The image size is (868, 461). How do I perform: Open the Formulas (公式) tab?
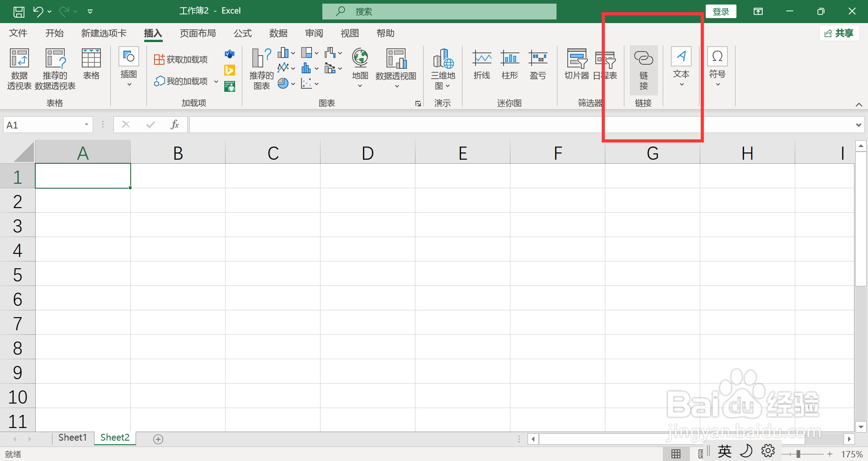(x=243, y=33)
